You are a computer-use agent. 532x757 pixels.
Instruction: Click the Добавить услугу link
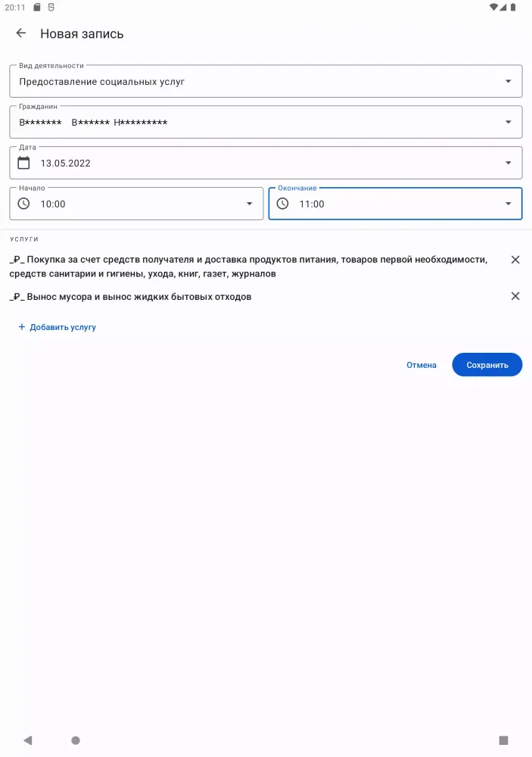point(58,327)
